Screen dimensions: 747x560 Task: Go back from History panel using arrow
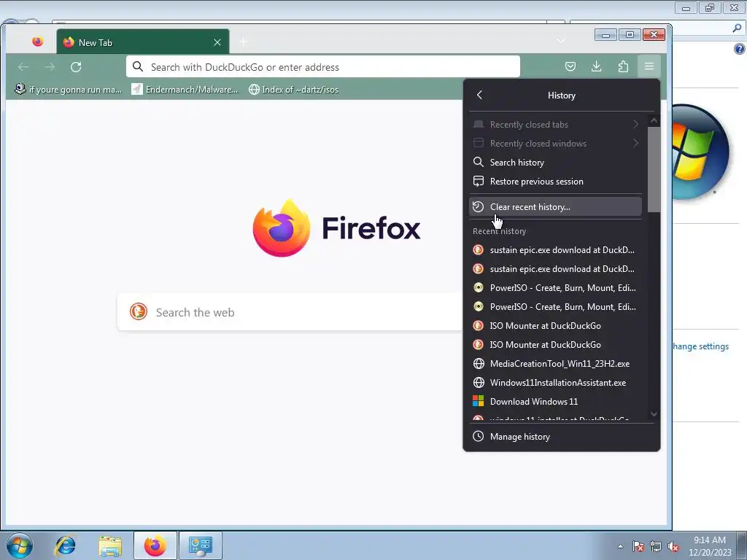(480, 95)
